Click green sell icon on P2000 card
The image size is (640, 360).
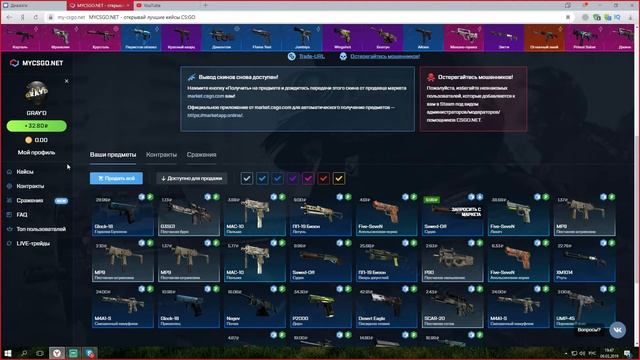tap(348, 289)
